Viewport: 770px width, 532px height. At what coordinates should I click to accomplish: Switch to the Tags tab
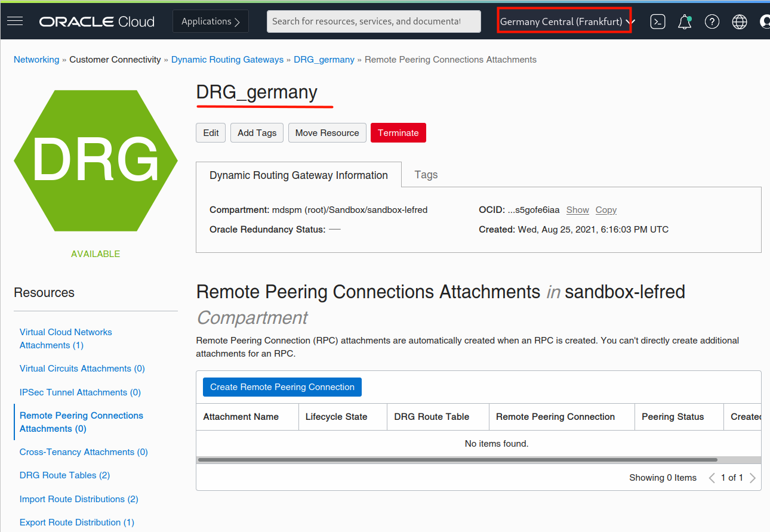tap(426, 175)
